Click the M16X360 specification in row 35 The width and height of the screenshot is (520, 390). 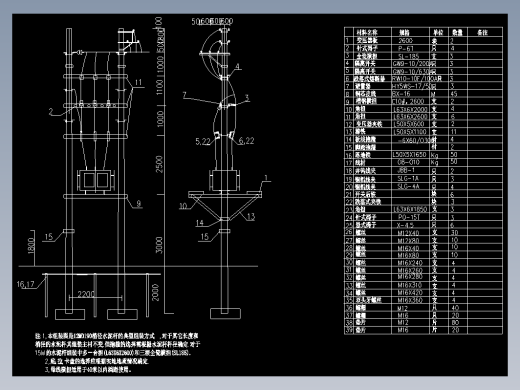[410, 300]
